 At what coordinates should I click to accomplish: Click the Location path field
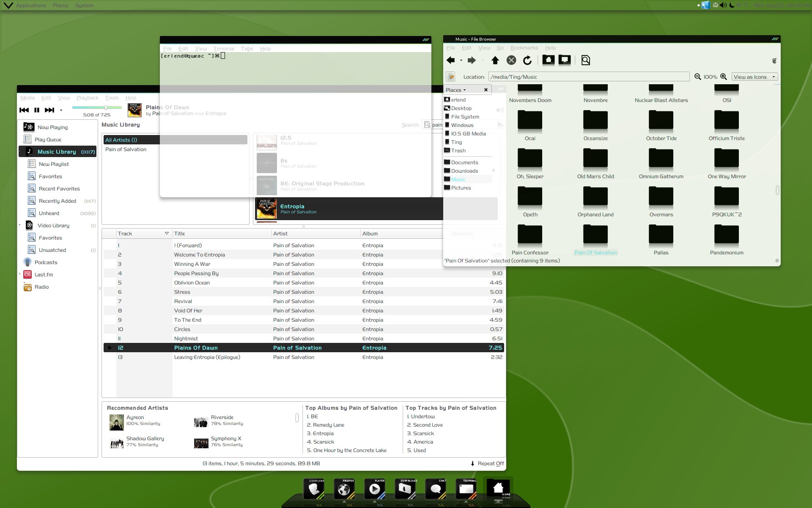[x=589, y=77]
